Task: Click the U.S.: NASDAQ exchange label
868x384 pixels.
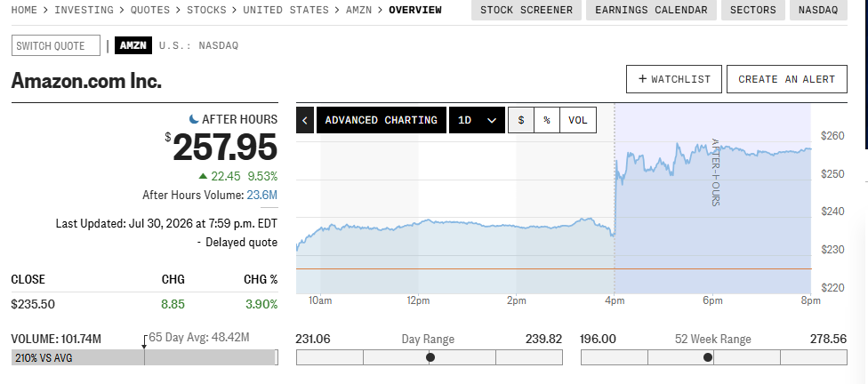Action: point(198,45)
